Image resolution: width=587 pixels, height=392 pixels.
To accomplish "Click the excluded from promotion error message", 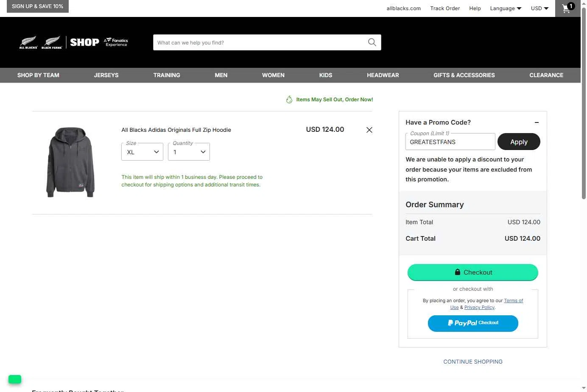I will [469, 170].
